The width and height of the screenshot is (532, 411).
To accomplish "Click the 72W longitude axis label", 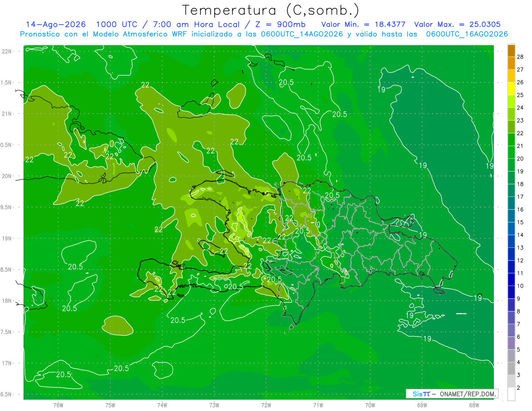I will (x=266, y=405).
